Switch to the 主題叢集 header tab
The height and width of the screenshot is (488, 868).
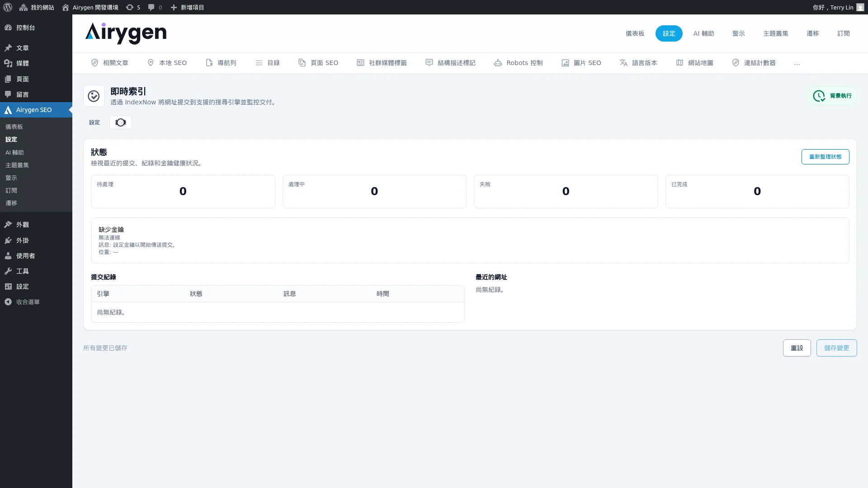775,33
